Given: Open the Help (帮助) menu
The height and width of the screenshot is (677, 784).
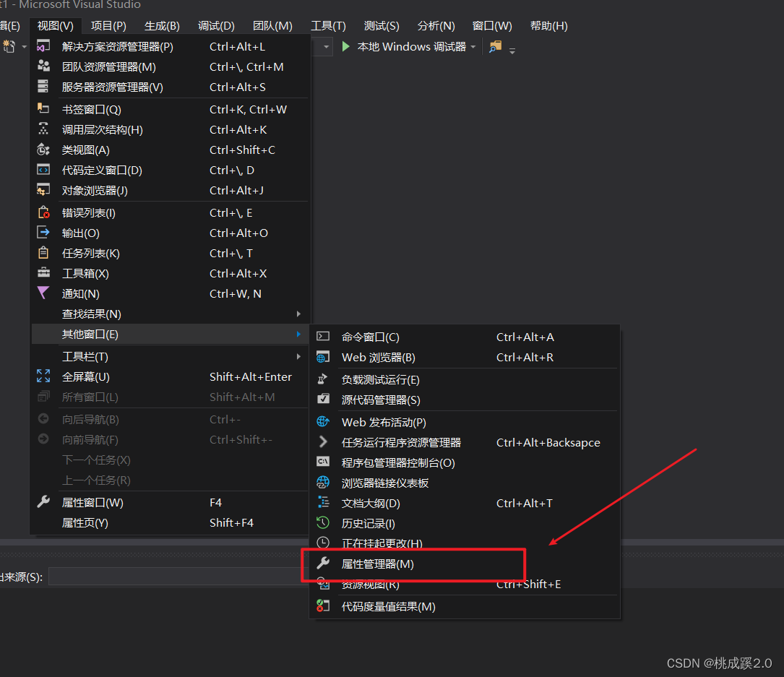Looking at the screenshot, I should (548, 25).
